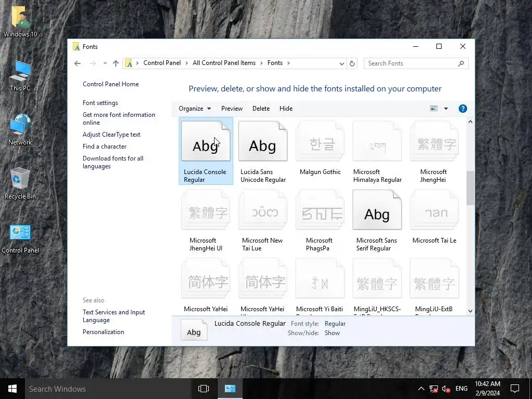532x399 pixels.
Task: Go back with the back arrow
Action: [x=77, y=63]
